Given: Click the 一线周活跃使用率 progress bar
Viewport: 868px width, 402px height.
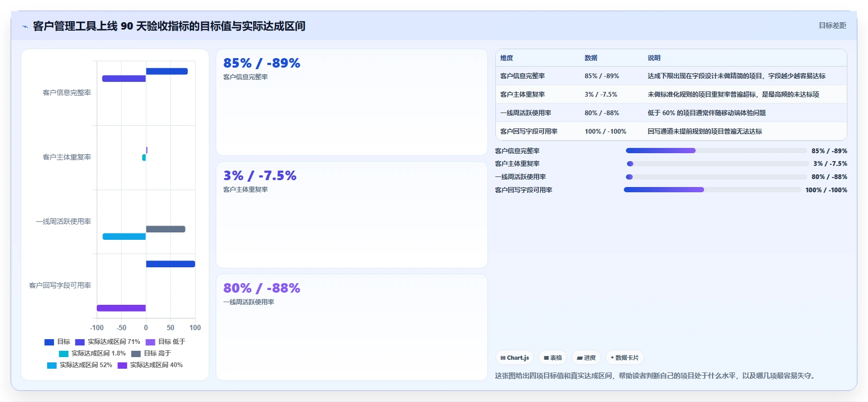Looking at the screenshot, I should [716, 177].
